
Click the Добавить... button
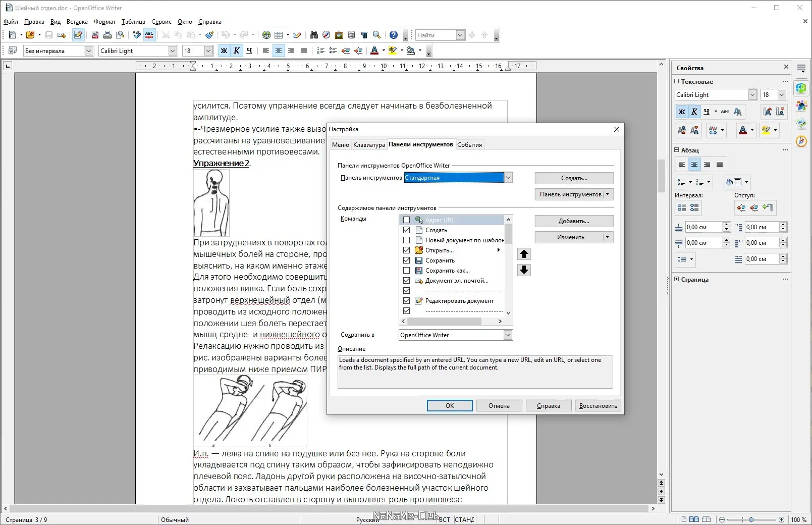click(574, 221)
